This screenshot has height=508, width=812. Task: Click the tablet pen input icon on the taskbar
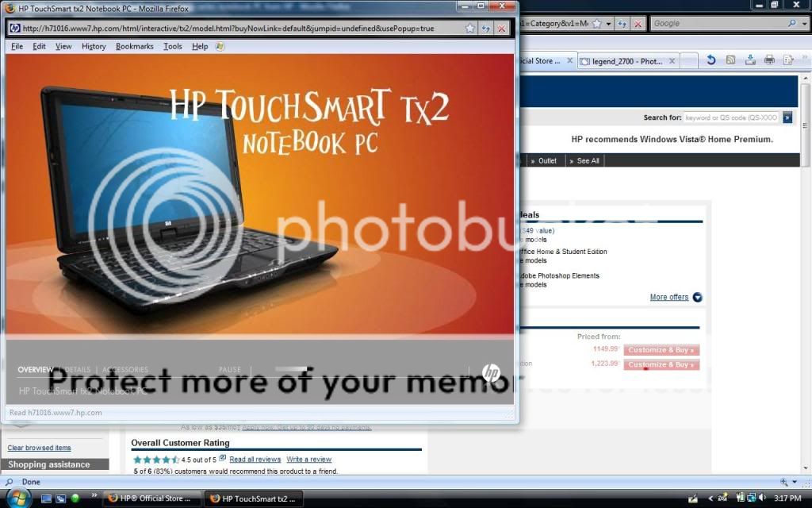(693, 498)
